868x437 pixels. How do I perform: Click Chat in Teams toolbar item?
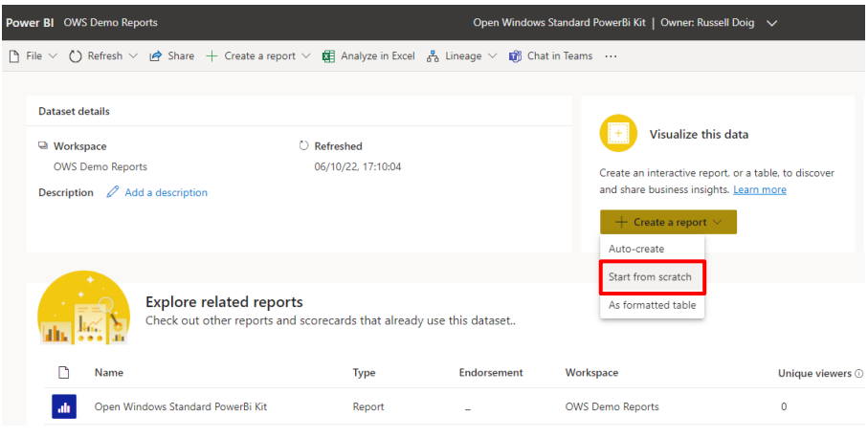tap(551, 55)
